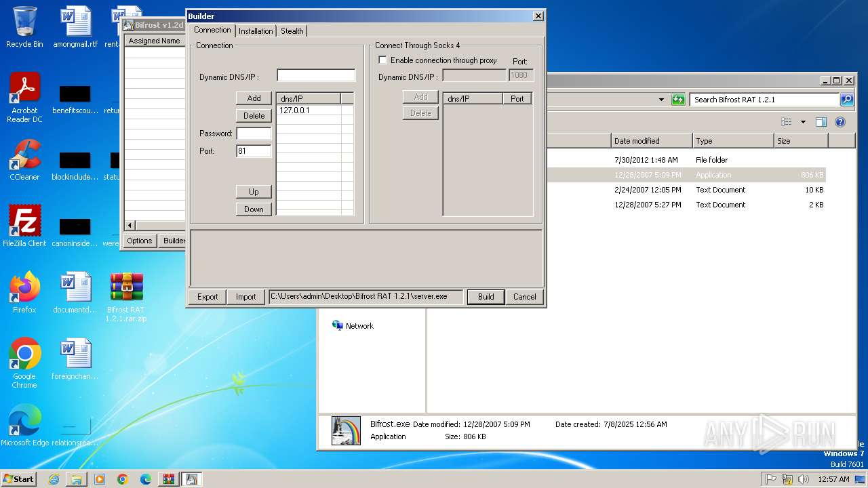Select Text Document row sized 2 KB
Screen dimensions: 868x488
685,205
